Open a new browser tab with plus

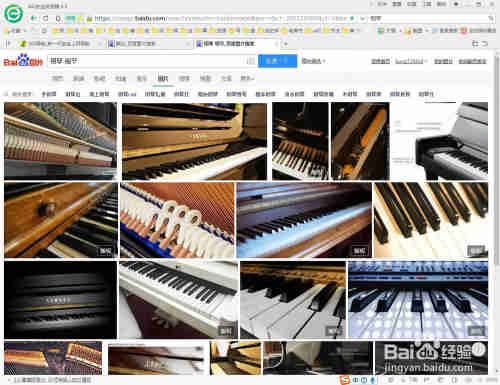pos(286,44)
